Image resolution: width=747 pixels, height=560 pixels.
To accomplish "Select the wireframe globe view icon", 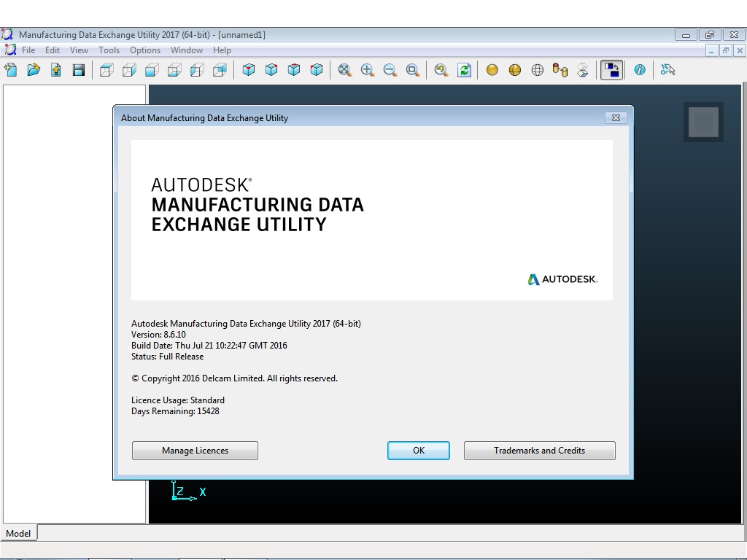I will pyautogui.click(x=538, y=70).
